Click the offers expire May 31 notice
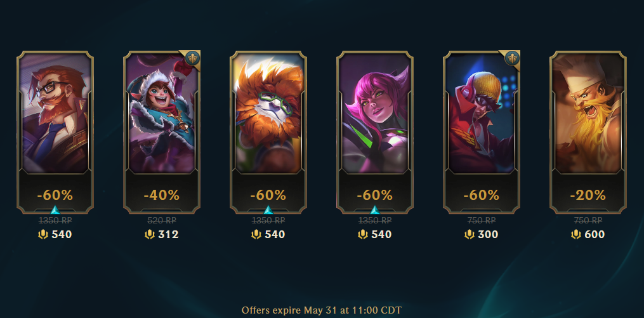The image size is (644, 318). 322,310
